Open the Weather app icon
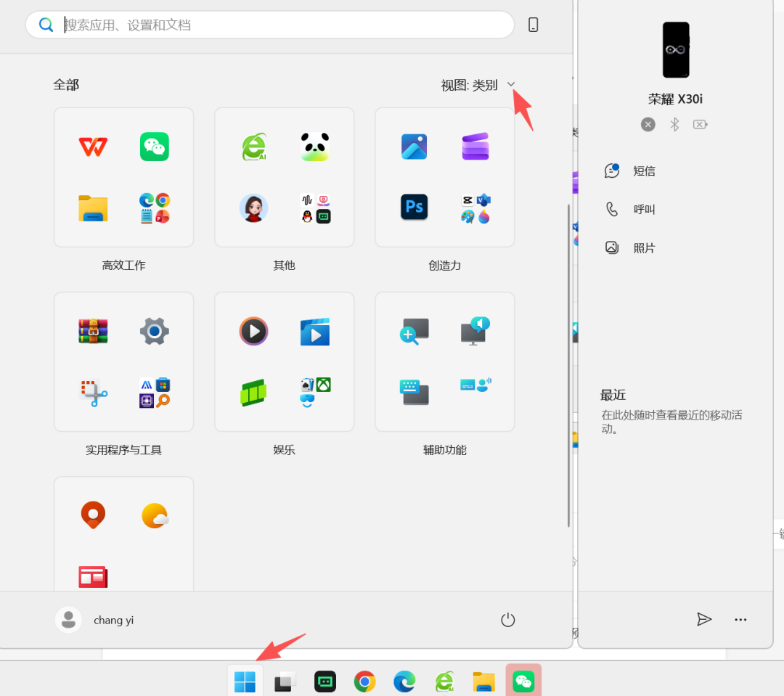784x696 pixels. [x=155, y=516]
